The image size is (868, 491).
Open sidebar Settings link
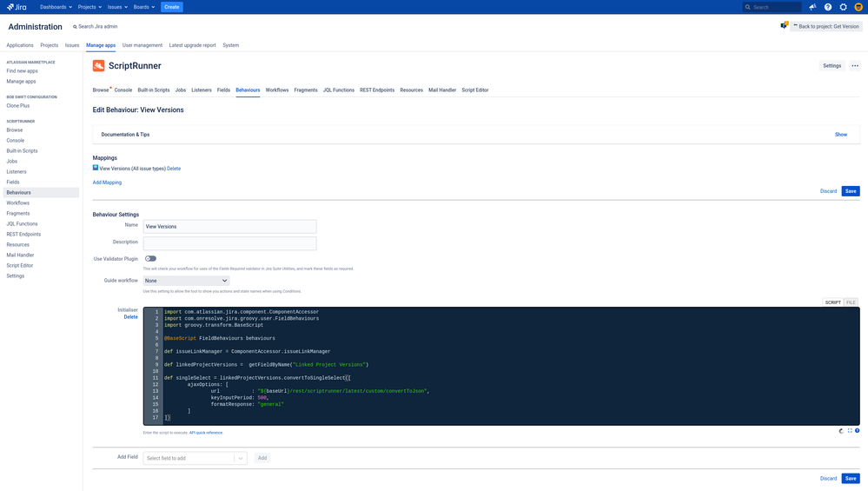point(15,275)
